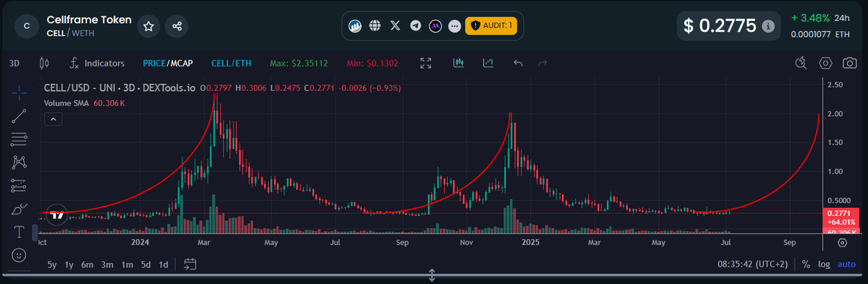This screenshot has width=868, height=284.
Task: Switch chart to MCAP mode
Action: 182,63
